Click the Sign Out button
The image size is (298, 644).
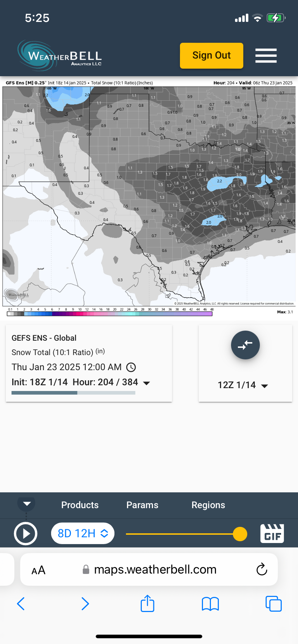212,56
